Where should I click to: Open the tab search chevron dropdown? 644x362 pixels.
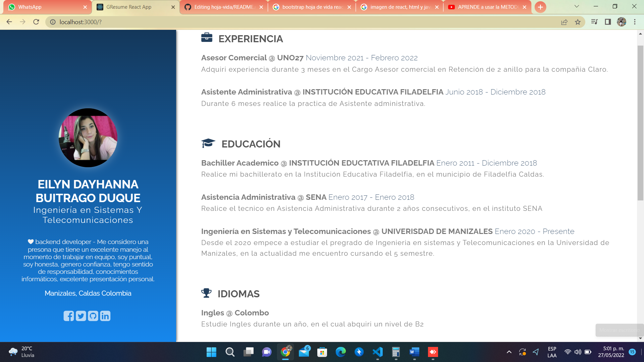tap(577, 7)
